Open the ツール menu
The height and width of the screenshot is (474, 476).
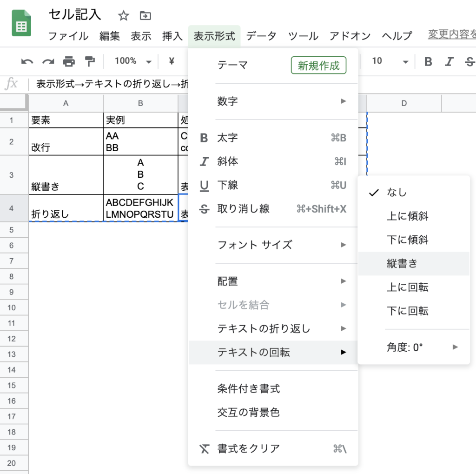coord(303,36)
